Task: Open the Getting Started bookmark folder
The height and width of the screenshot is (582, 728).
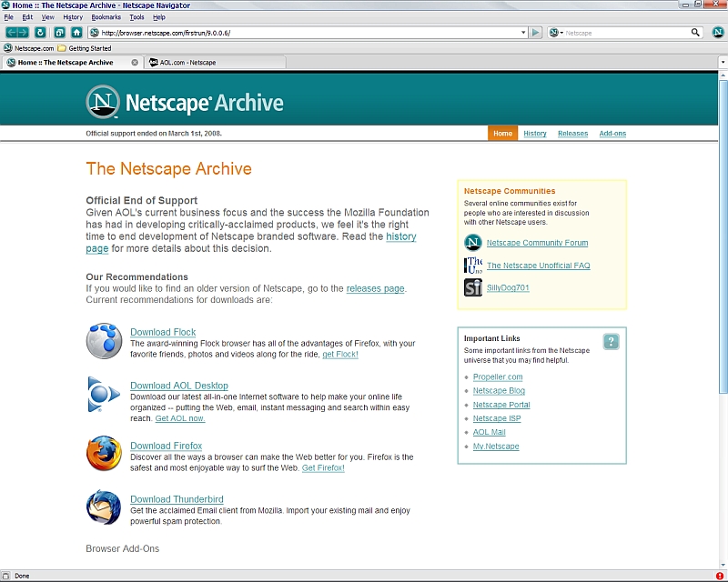Action: [85, 48]
